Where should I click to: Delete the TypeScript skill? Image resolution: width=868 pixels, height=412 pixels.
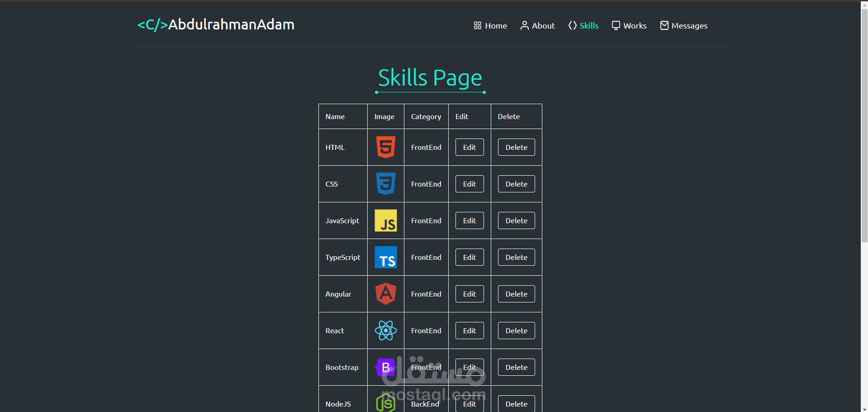(x=517, y=257)
